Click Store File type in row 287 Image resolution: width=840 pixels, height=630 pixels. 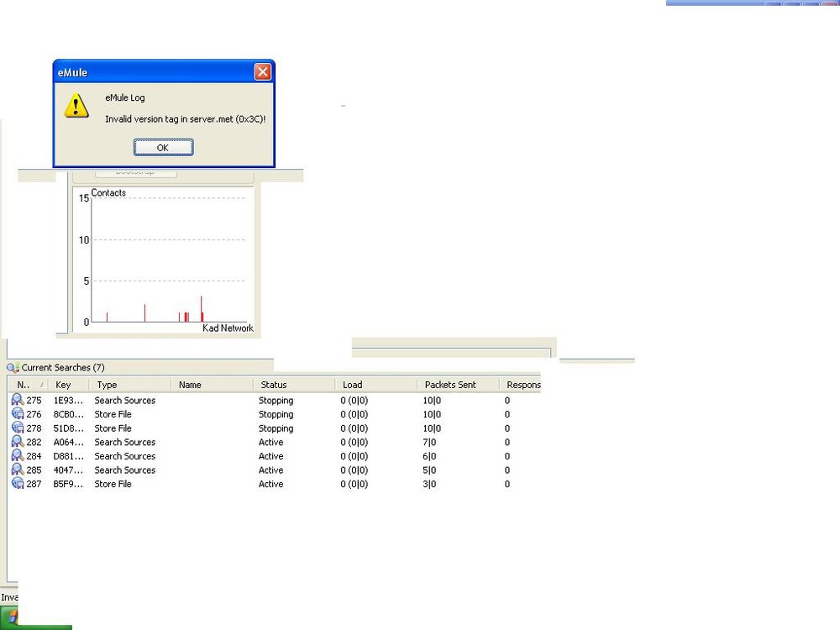coord(113,484)
